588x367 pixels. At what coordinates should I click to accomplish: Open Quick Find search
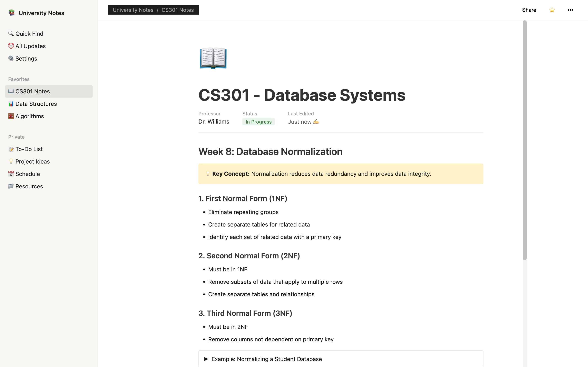click(x=29, y=34)
